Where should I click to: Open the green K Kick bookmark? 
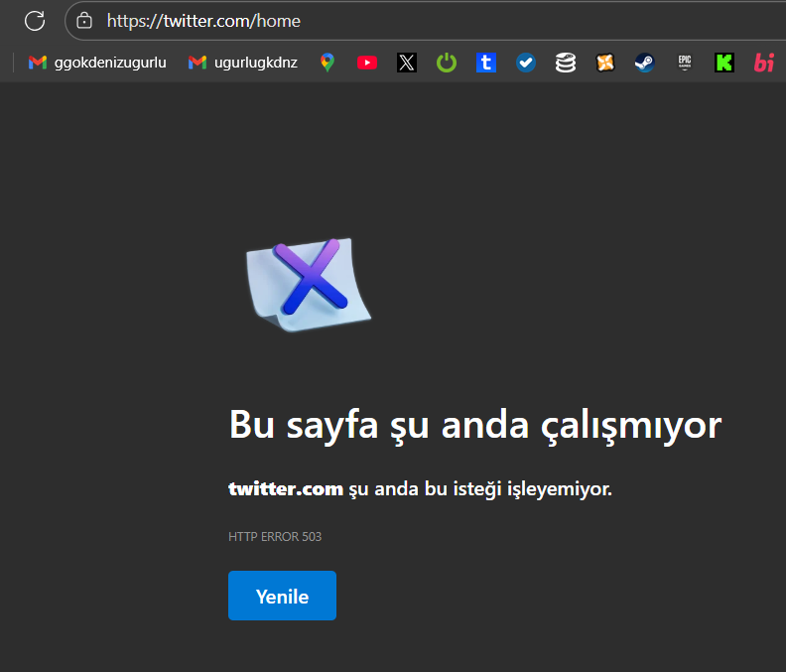723,63
